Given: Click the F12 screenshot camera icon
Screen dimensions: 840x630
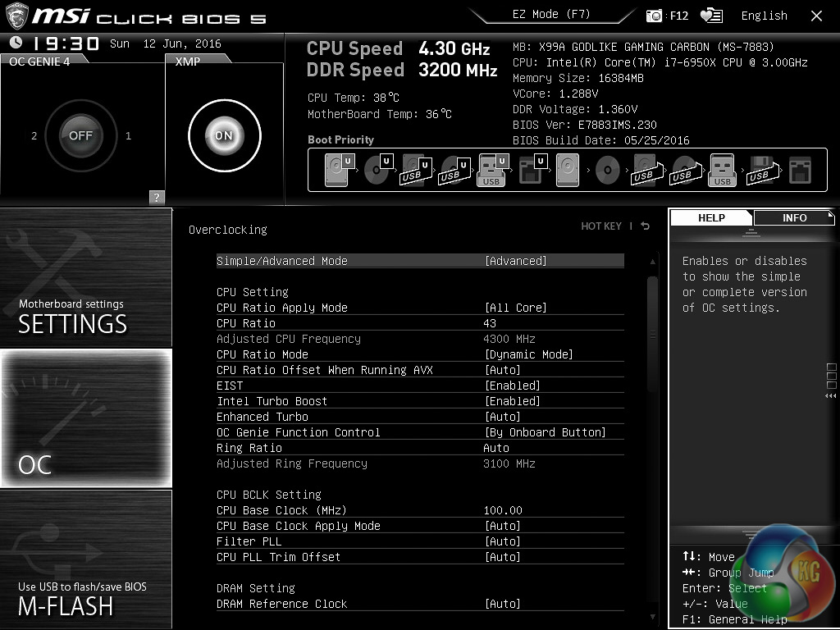Looking at the screenshot, I should (654, 16).
